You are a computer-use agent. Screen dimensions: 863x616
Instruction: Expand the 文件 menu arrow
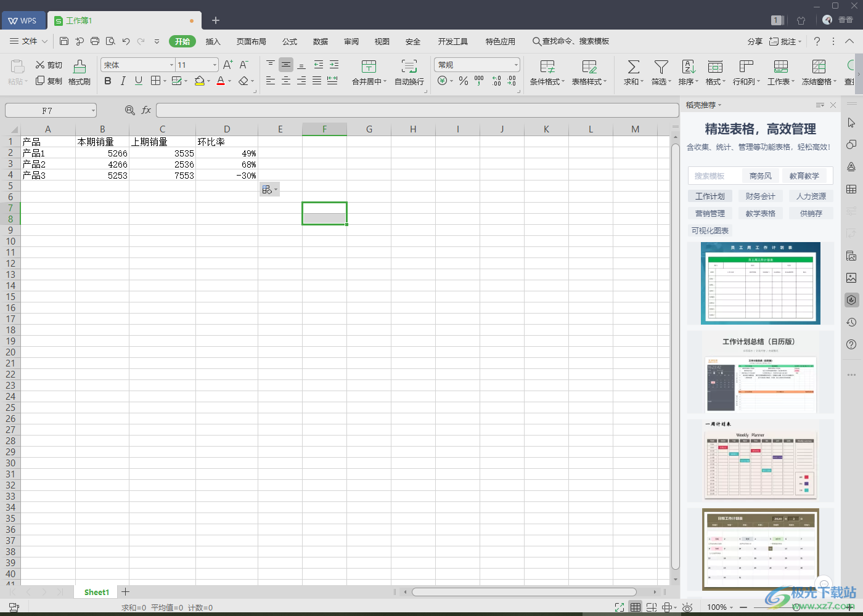point(44,41)
